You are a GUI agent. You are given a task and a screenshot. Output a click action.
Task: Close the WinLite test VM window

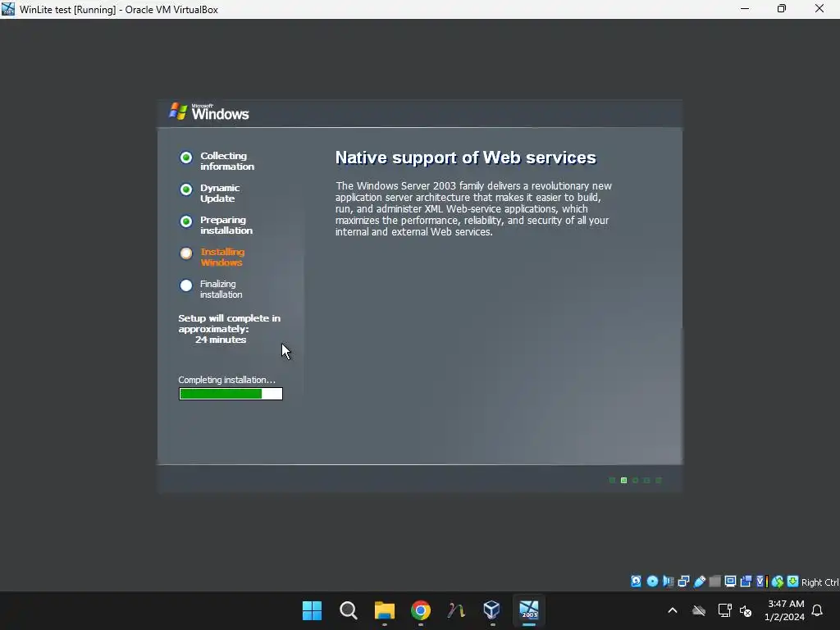point(819,9)
